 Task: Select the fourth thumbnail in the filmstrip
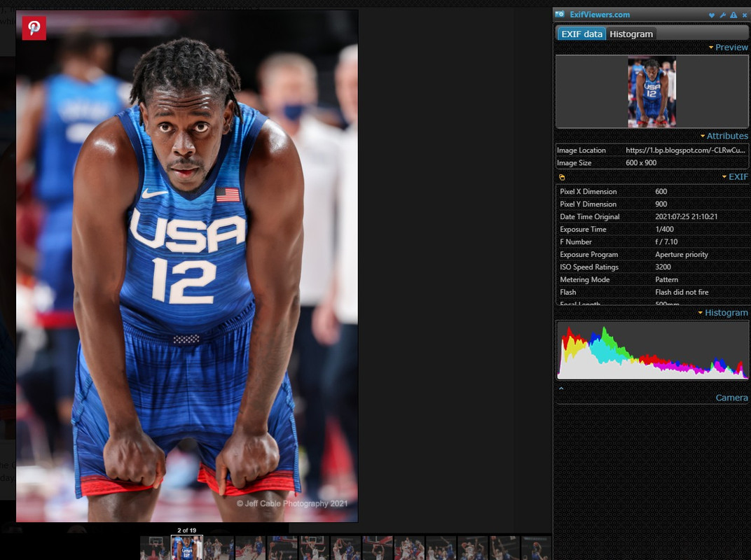251,548
